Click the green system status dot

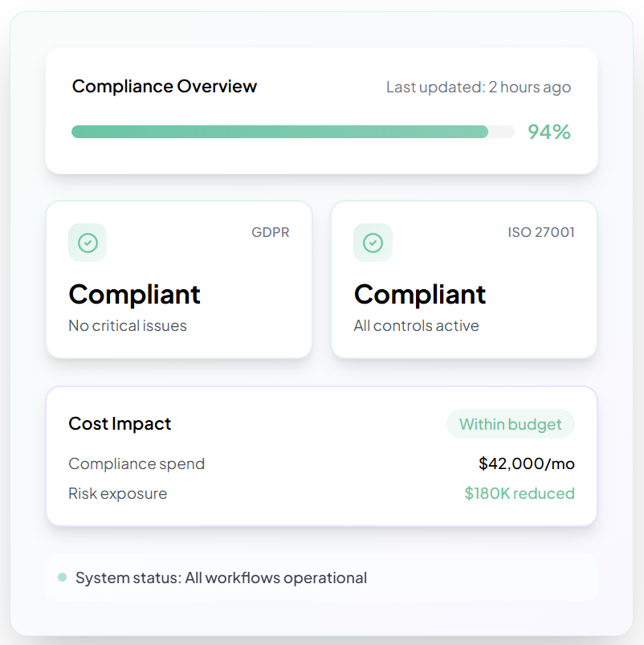pyautogui.click(x=63, y=577)
